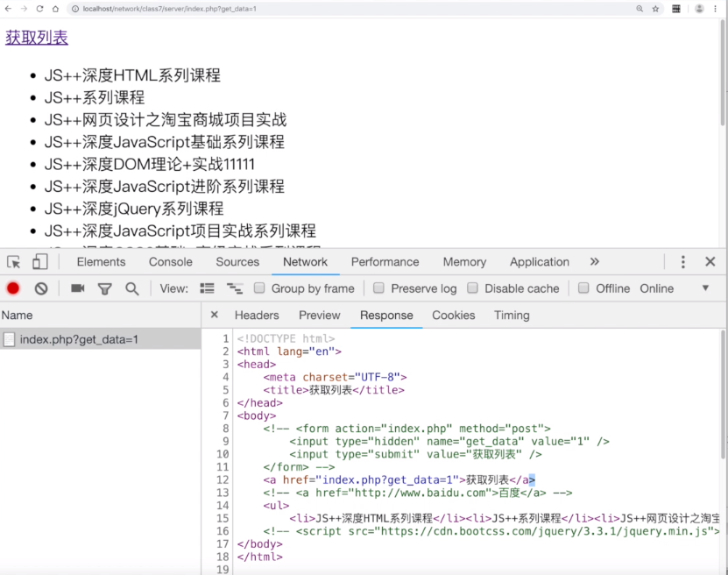
Task: Enable Preserve log
Action: tap(378, 288)
